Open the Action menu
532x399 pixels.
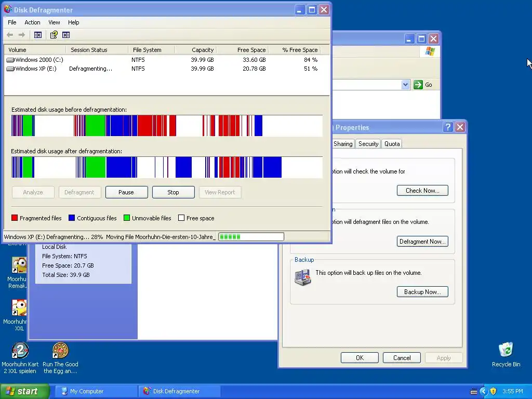pyautogui.click(x=32, y=22)
